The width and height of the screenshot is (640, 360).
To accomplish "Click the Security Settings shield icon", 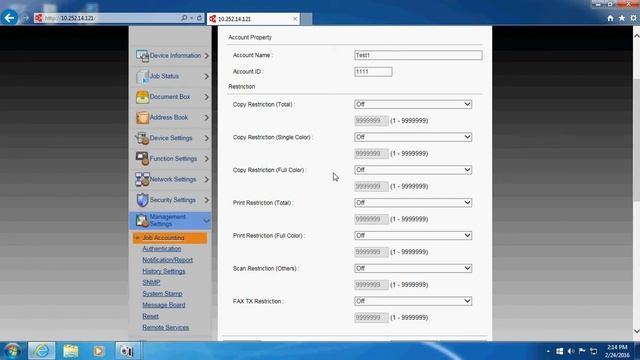I will tap(142, 200).
